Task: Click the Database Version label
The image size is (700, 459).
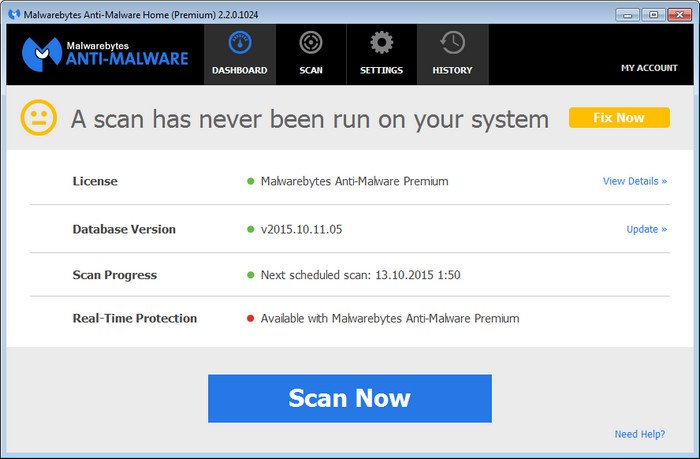Action: click(124, 229)
